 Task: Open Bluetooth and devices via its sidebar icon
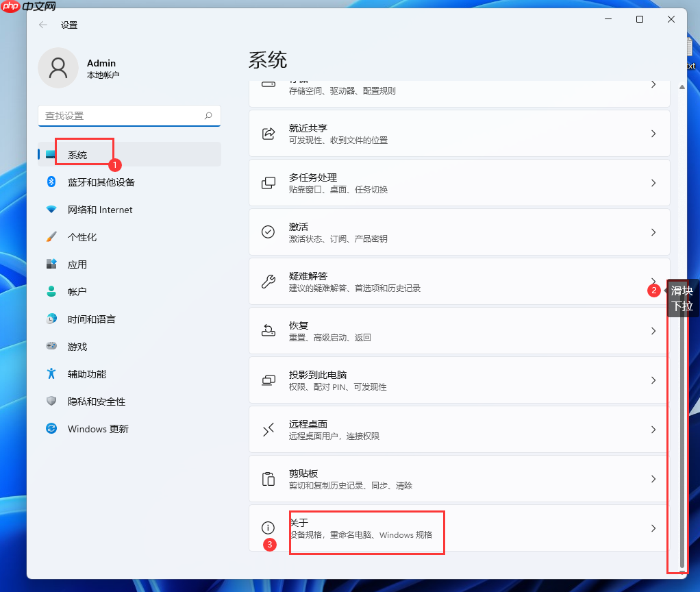pyautogui.click(x=52, y=182)
